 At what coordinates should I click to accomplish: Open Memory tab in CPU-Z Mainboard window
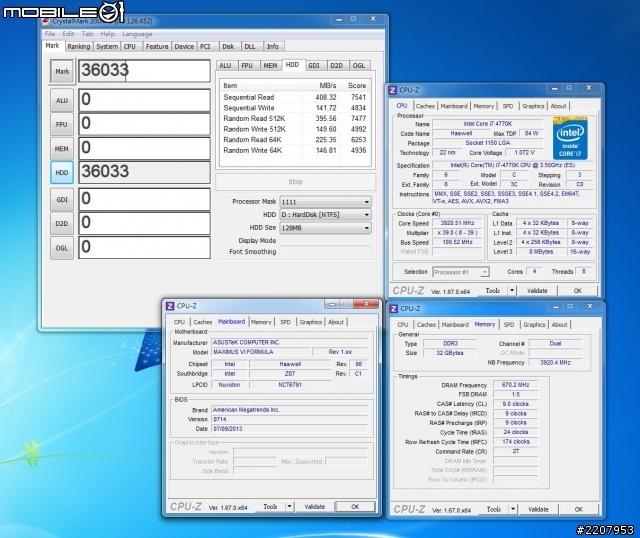point(261,322)
